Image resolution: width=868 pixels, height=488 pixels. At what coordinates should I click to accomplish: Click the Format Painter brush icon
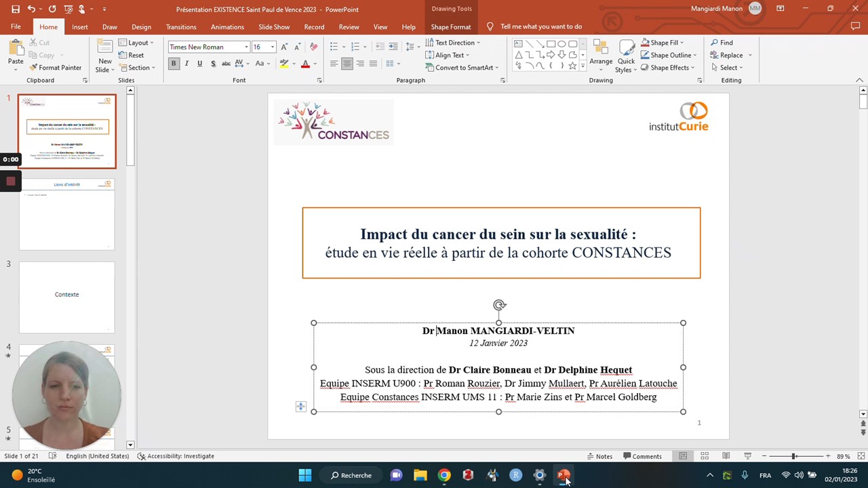pos(33,68)
